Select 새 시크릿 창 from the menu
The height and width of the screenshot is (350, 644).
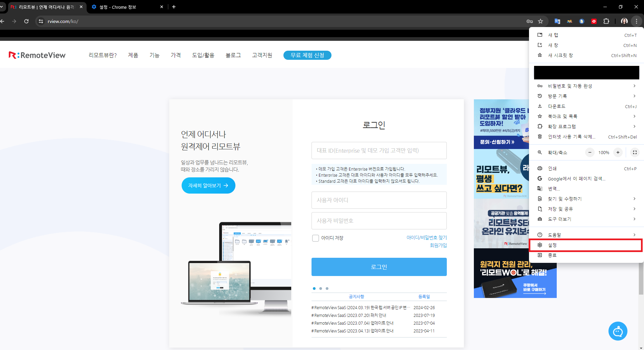point(586,55)
